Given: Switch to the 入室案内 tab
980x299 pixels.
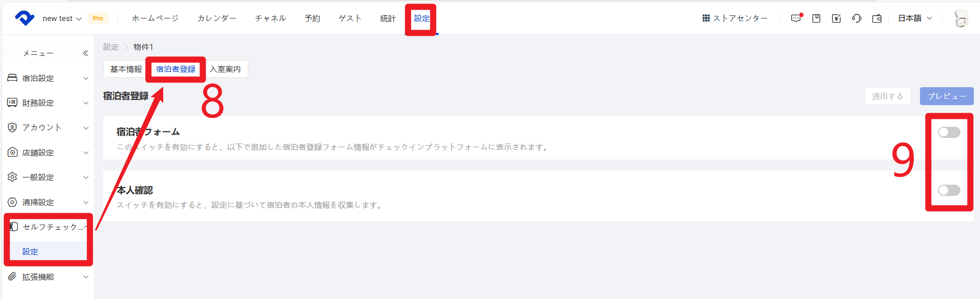Looking at the screenshot, I should (x=225, y=69).
